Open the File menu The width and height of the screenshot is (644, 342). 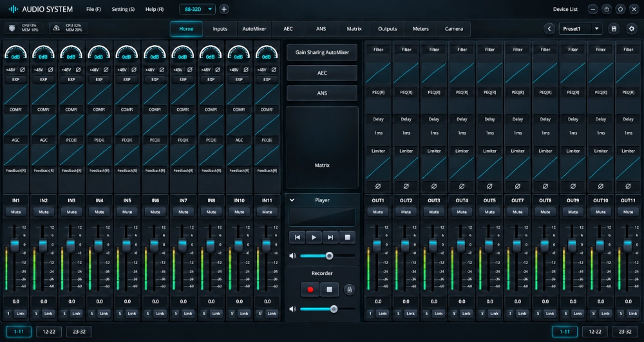(x=93, y=9)
